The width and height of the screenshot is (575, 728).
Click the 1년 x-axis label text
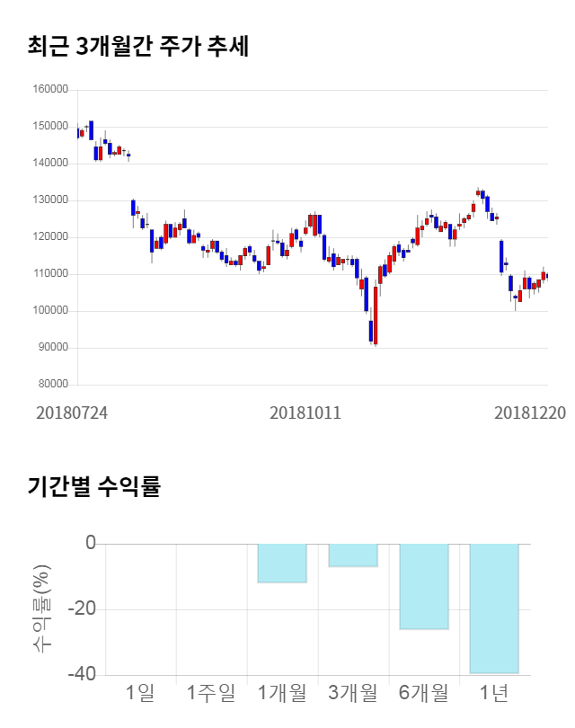click(493, 692)
